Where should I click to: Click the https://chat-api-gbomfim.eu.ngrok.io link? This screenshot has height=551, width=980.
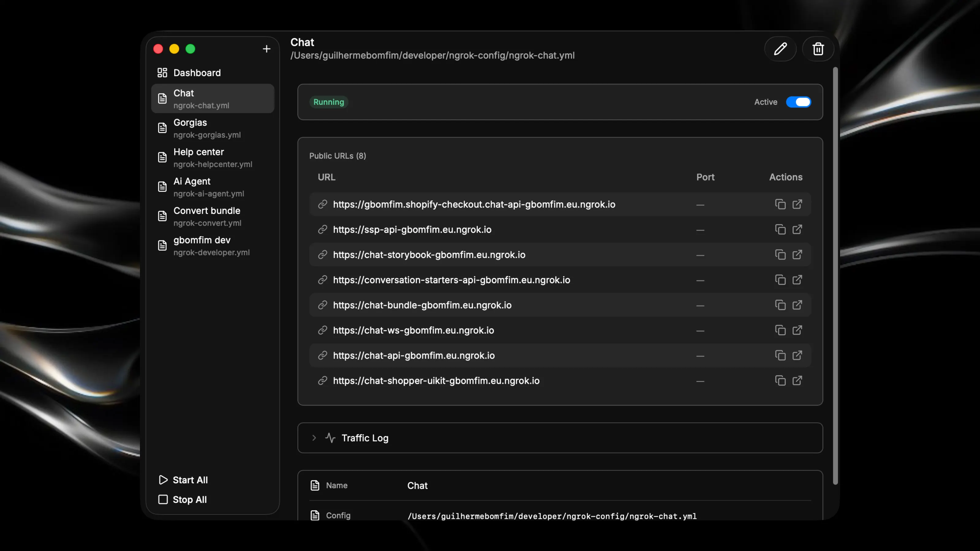point(414,355)
